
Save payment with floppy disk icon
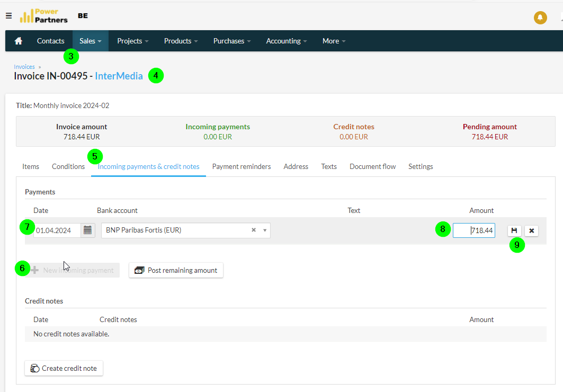514,230
